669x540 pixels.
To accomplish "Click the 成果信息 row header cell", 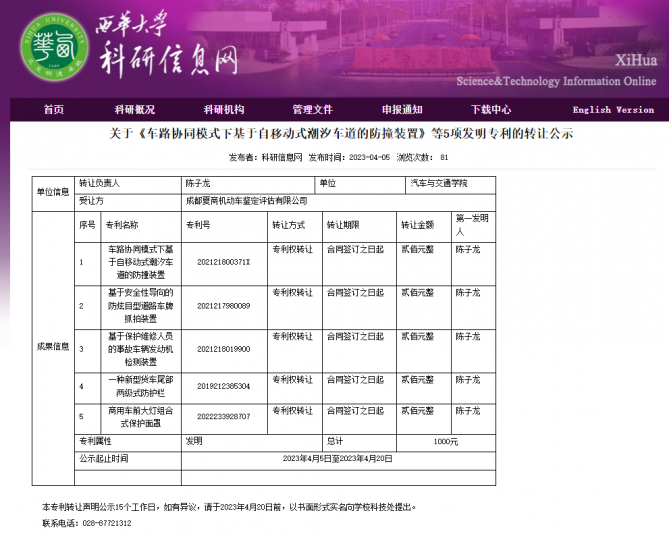I will 53,346.
